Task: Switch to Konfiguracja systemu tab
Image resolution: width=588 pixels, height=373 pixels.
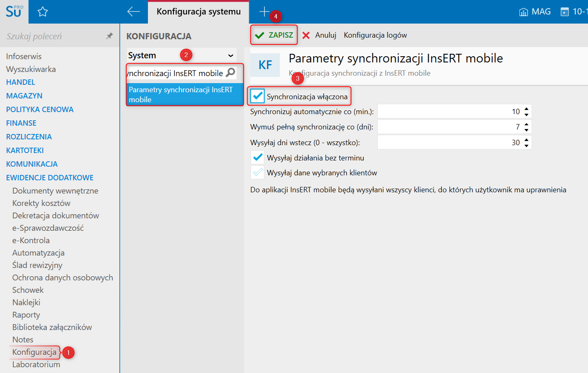Action: coord(199,12)
